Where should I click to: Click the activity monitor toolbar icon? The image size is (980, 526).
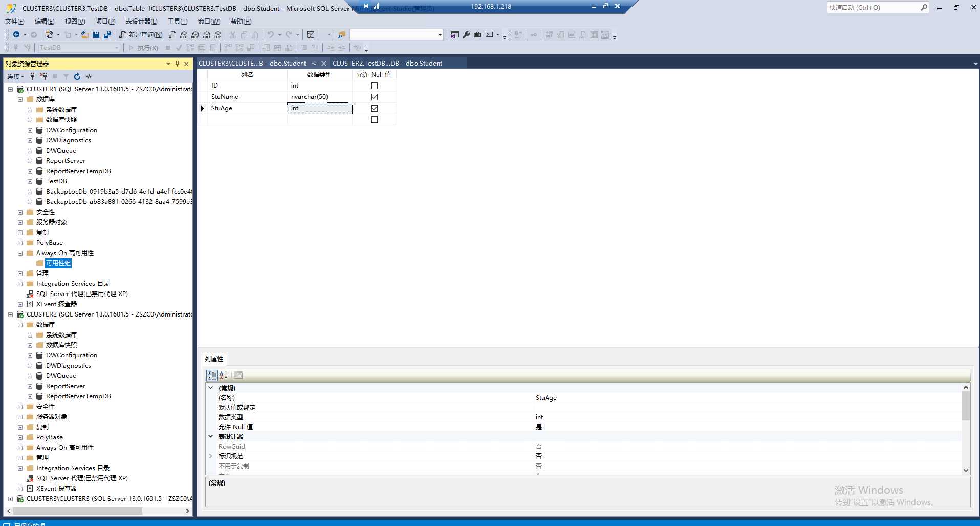pos(311,35)
